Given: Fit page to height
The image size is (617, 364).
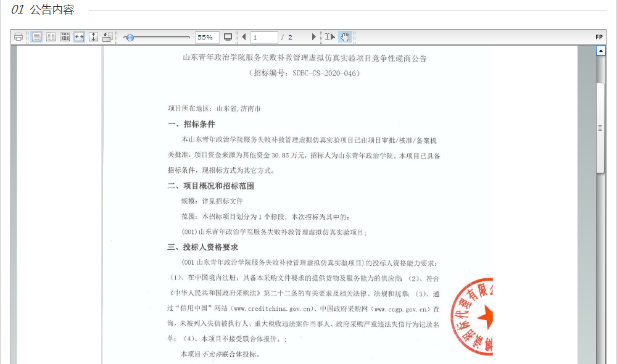Looking at the screenshot, I should [93, 37].
